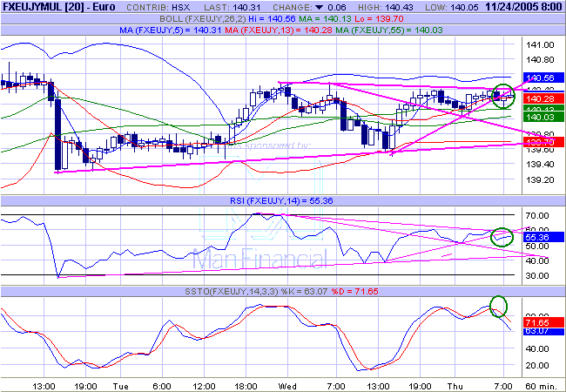Click the Bollinger Hi = 140.56 value

pyautogui.click(x=272, y=19)
